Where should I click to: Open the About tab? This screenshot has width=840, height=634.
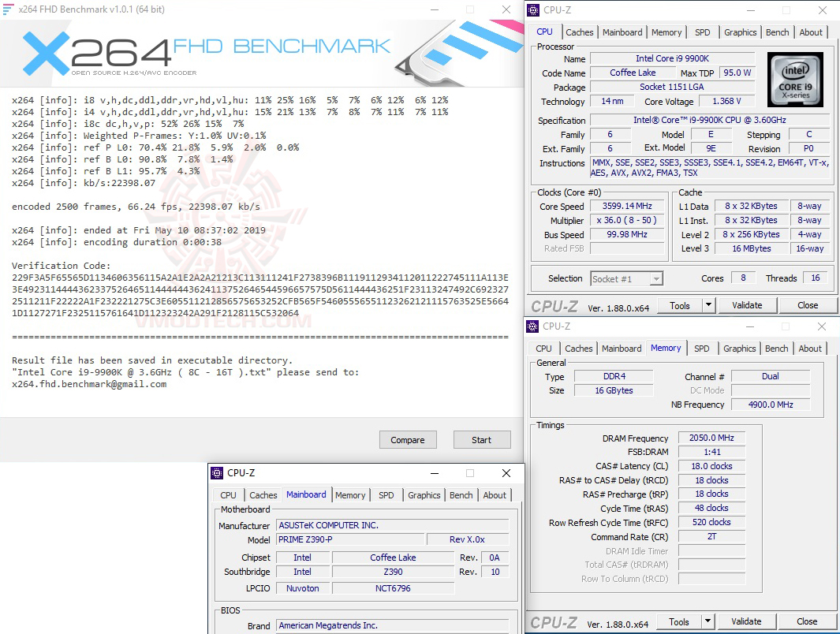pyautogui.click(x=811, y=32)
